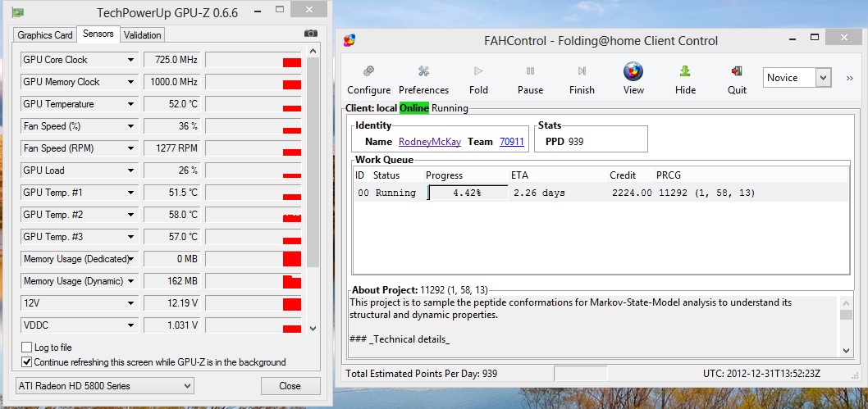Screen dimensions: 868x409
Task: Open Configure in FAHControl toolbar
Action: 368,80
